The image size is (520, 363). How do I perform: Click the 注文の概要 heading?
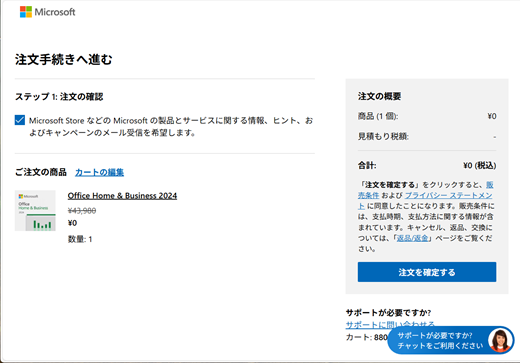point(379,96)
